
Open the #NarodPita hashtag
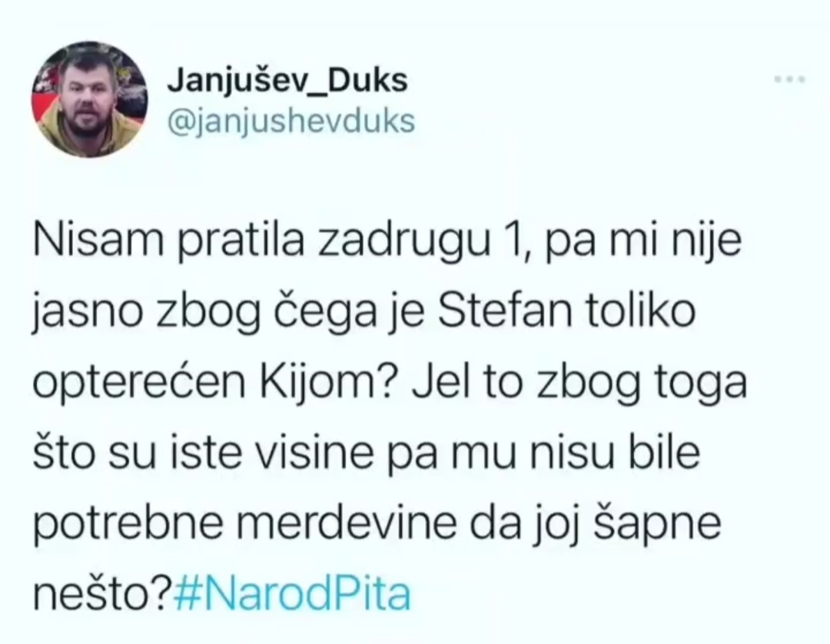(x=292, y=594)
